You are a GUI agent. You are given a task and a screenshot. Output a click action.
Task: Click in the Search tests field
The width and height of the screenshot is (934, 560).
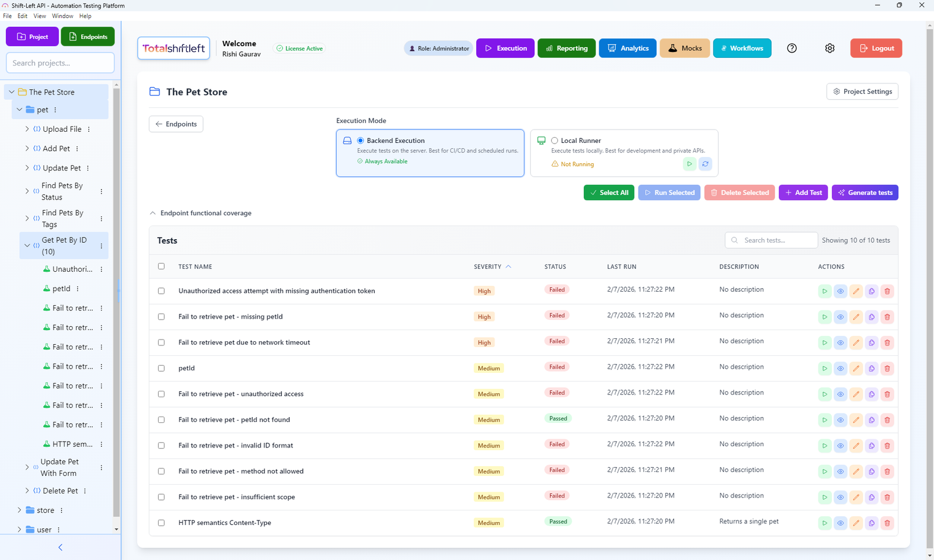click(x=771, y=240)
